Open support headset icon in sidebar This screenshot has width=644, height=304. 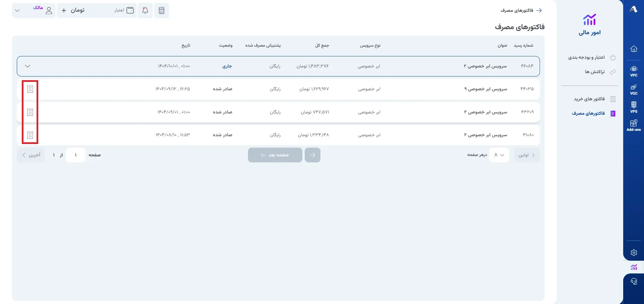(634, 282)
